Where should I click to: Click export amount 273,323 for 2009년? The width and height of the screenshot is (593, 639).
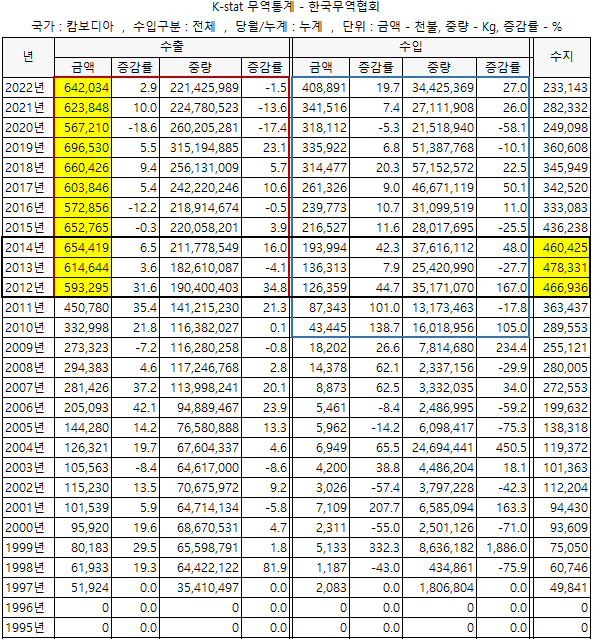(x=83, y=347)
